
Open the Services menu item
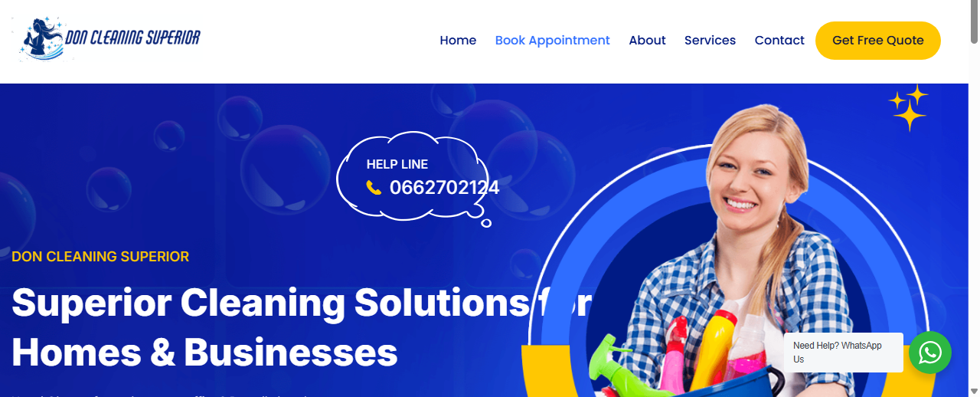(x=710, y=41)
